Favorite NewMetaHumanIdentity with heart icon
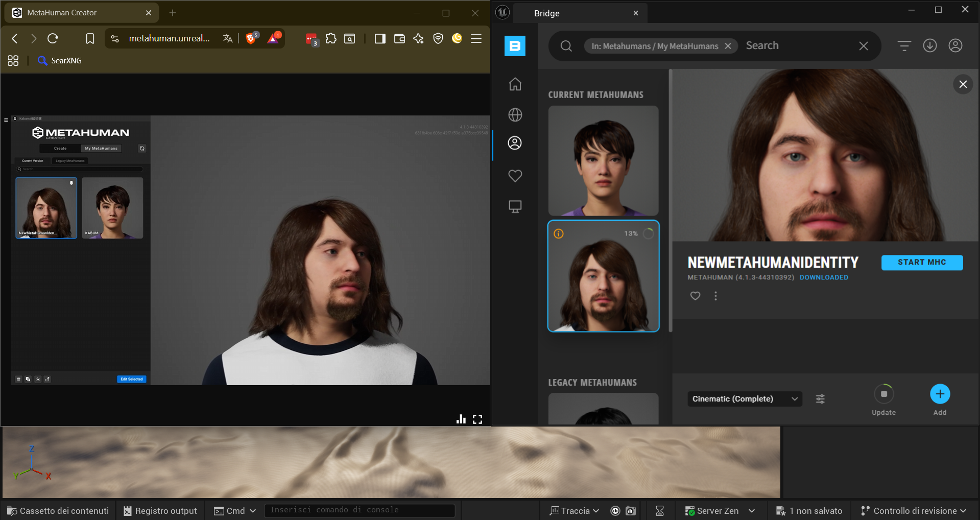 (x=695, y=296)
